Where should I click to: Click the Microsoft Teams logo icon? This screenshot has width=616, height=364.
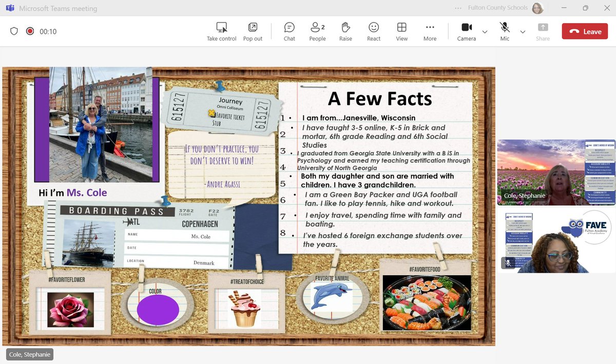[9, 8]
